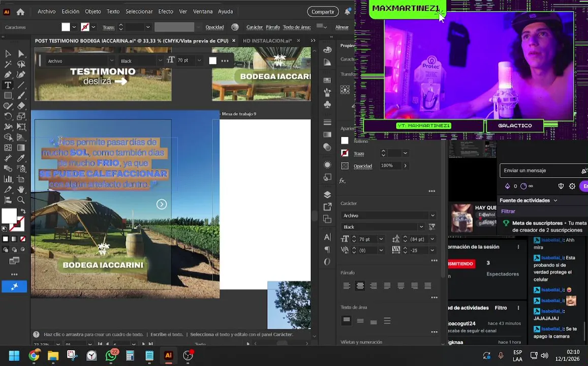Viewport: 588px width, 366px height.
Task: Open the Archivo menu
Action: [x=46, y=12]
